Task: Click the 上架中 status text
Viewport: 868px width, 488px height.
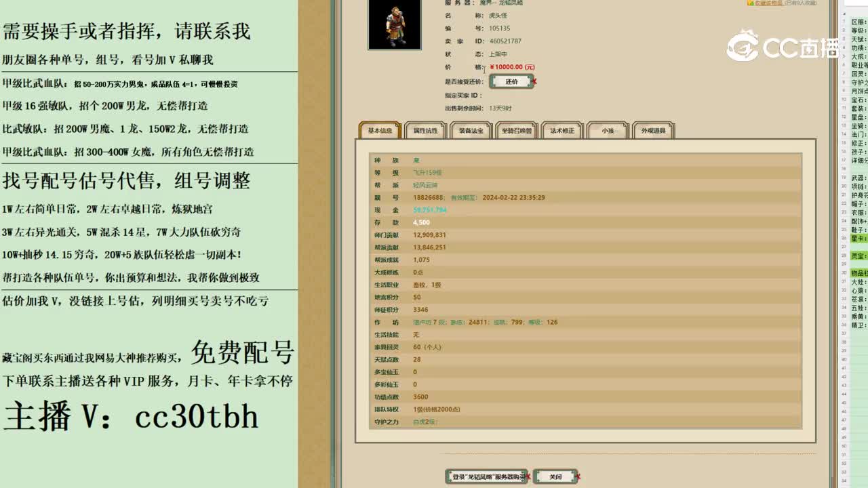Action: (498, 54)
